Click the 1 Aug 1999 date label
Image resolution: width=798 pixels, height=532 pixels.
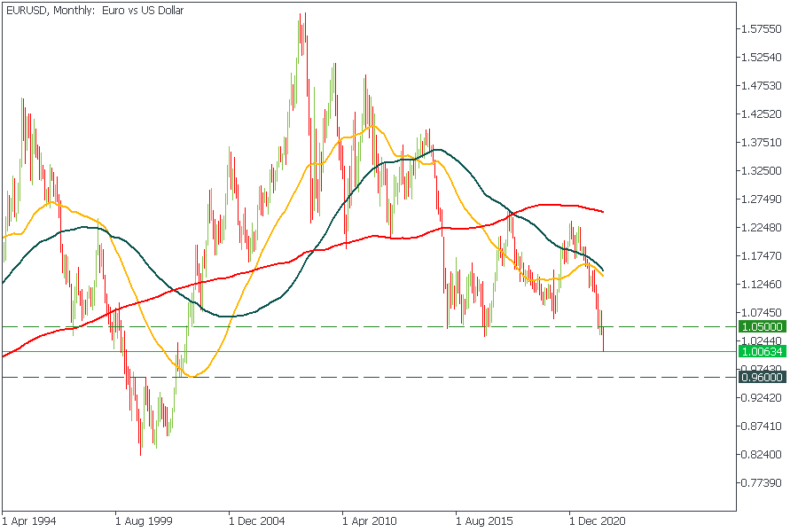[x=144, y=521]
